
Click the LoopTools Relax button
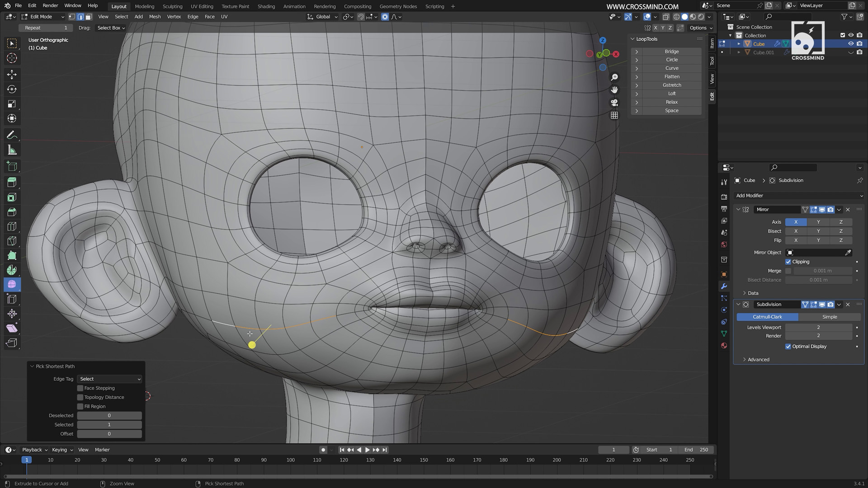(x=671, y=102)
